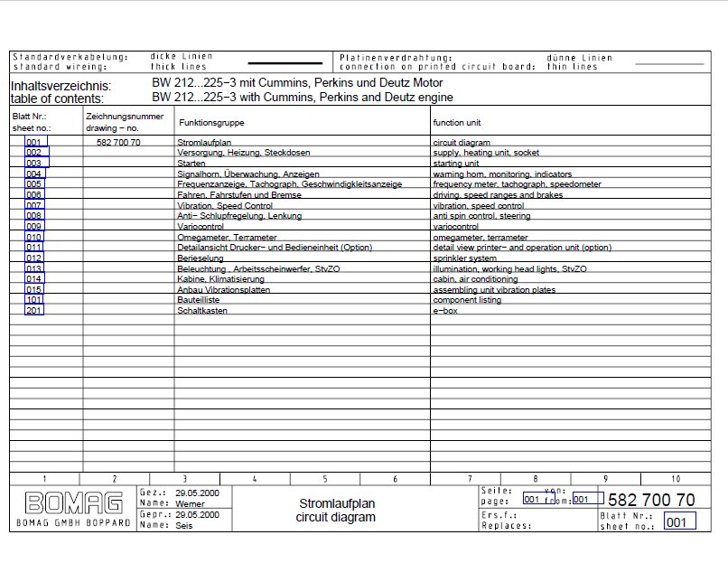Select 'Platinenverdrahtung:' legend text

(x=396, y=58)
